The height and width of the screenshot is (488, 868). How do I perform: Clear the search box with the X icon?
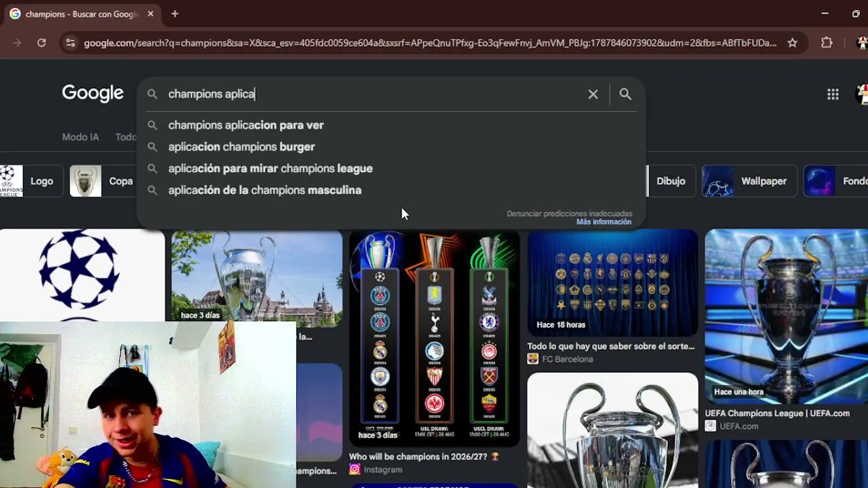pos(593,94)
